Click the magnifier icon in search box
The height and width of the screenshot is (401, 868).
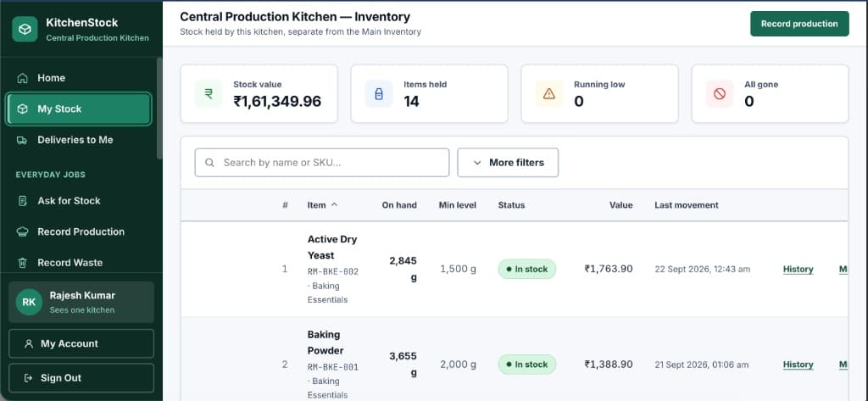click(x=210, y=163)
